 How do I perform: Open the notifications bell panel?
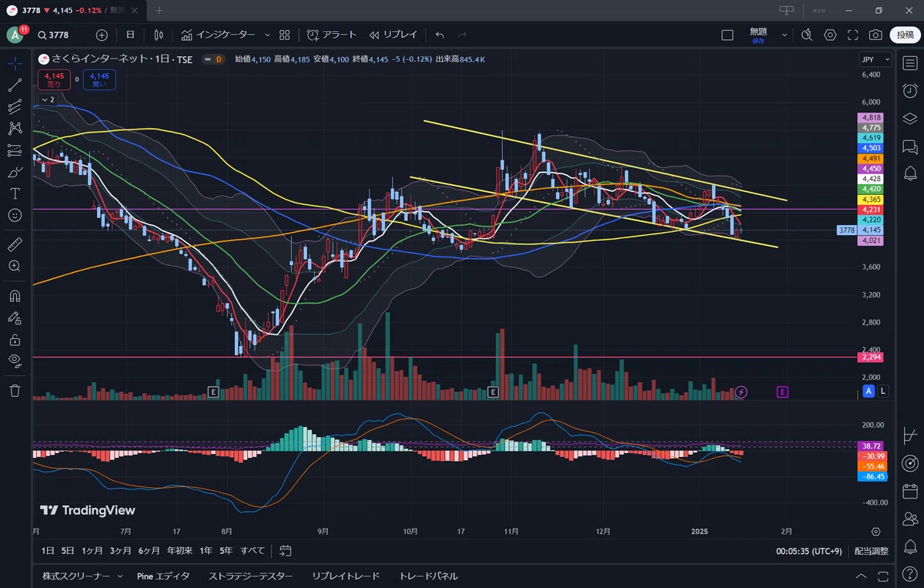click(x=909, y=173)
